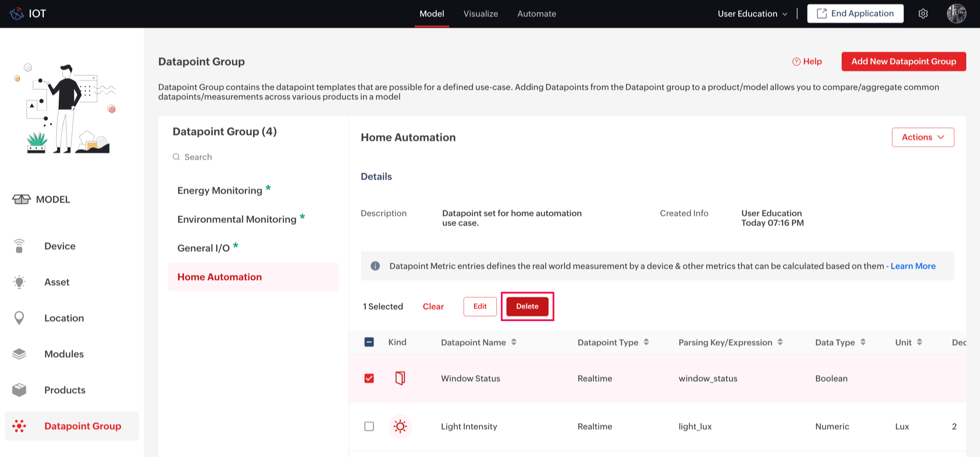Uncheck the Window Status row checkbox
The image size is (980, 457).
click(369, 378)
